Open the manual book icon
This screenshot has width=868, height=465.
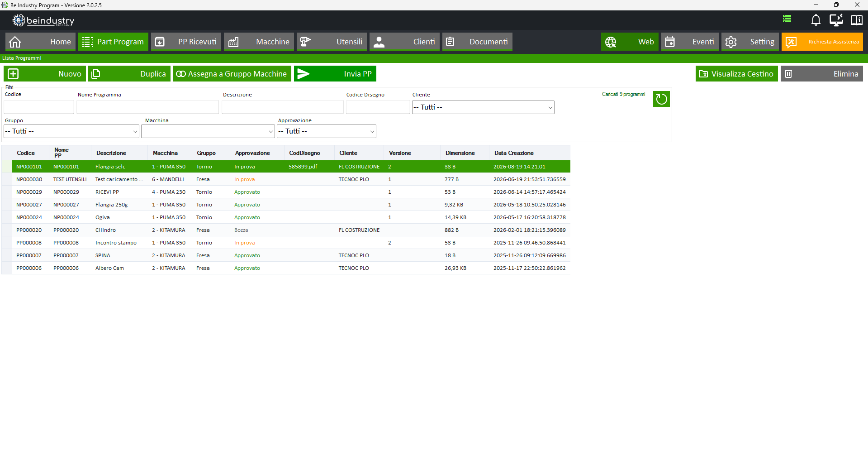pos(856,20)
